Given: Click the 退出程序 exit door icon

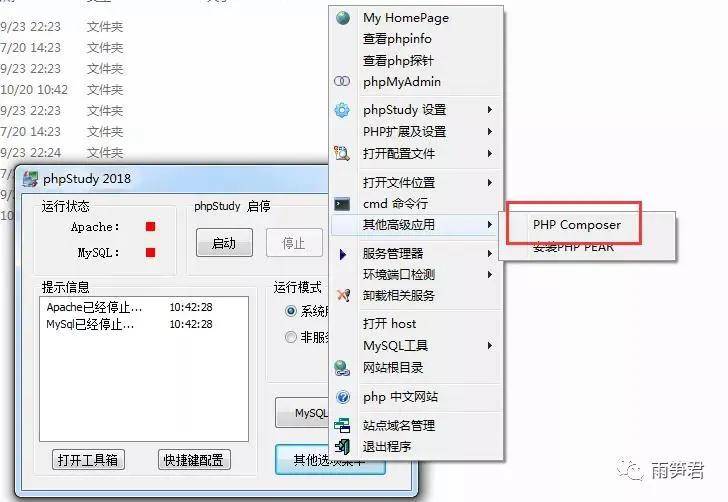Looking at the screenshot, I should coord(342,447).
